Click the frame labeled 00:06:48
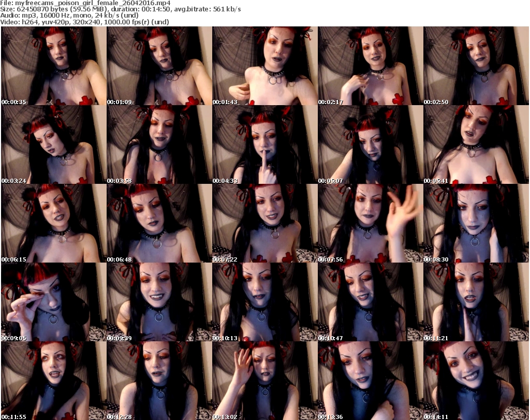This screenshot has width=530, height=420. tap(159, 223)
